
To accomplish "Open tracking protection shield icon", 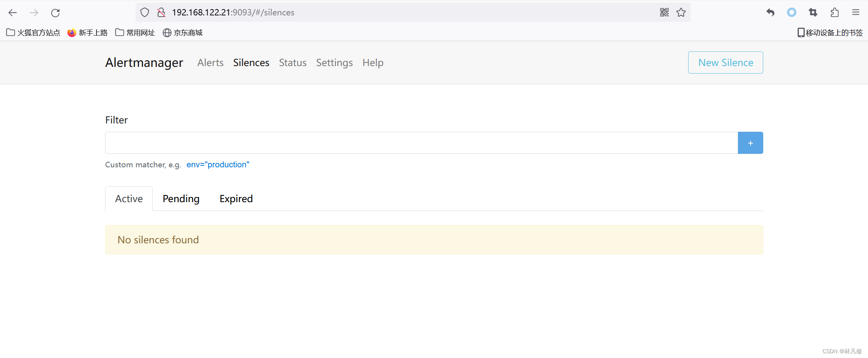I will pos(145,12).
